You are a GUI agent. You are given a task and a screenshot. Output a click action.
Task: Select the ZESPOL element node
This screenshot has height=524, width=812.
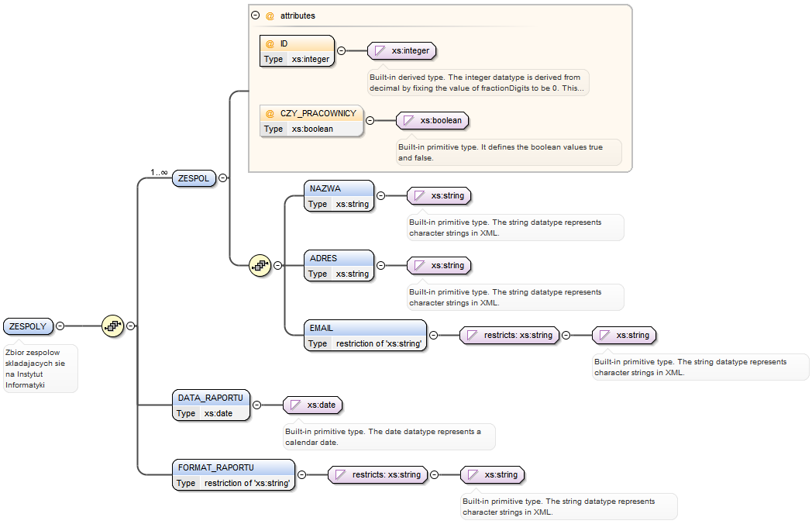click(194, 178)
